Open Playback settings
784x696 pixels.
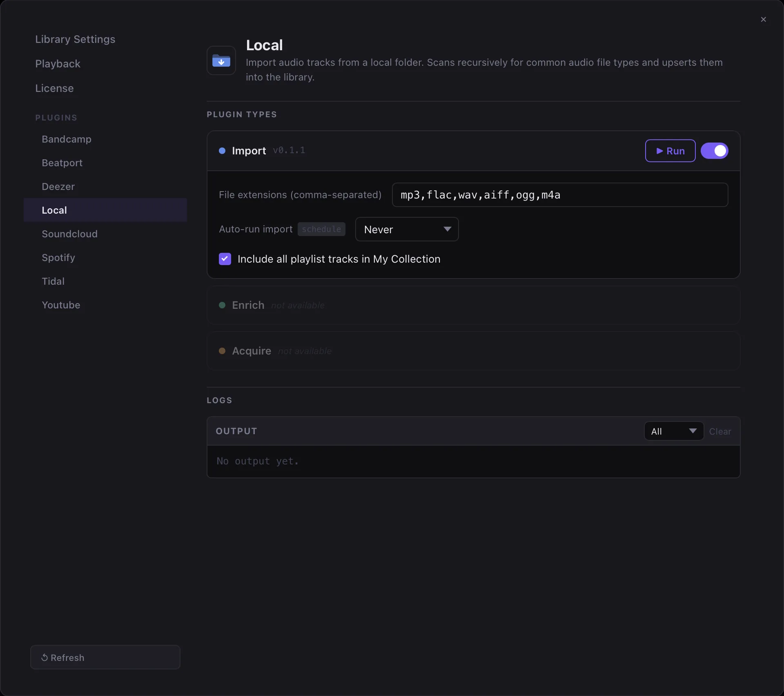click(58, 64)
